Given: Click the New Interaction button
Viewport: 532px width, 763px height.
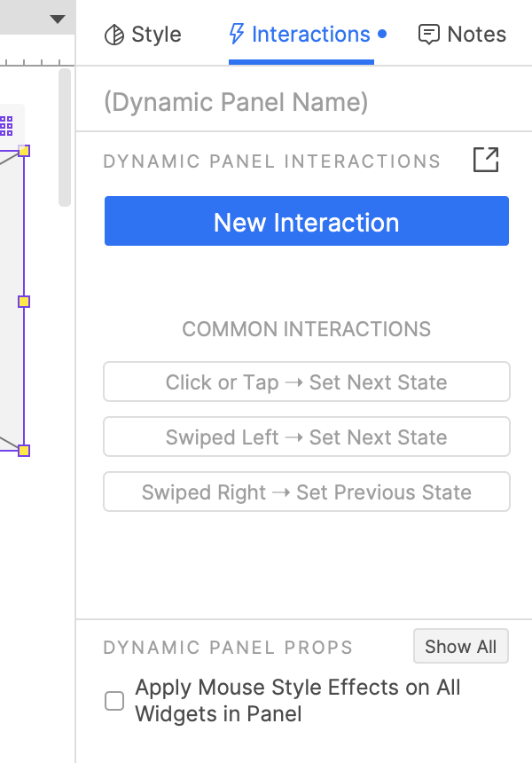Looking at the screenshot, I should [x=307, y=221].
